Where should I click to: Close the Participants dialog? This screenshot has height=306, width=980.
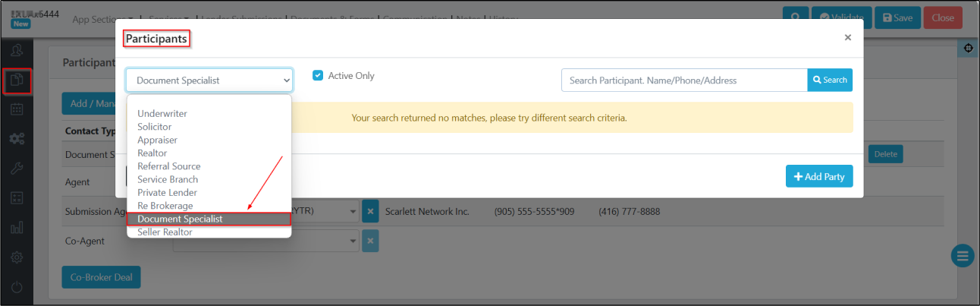pyautogui.click(x=847, y=37)
